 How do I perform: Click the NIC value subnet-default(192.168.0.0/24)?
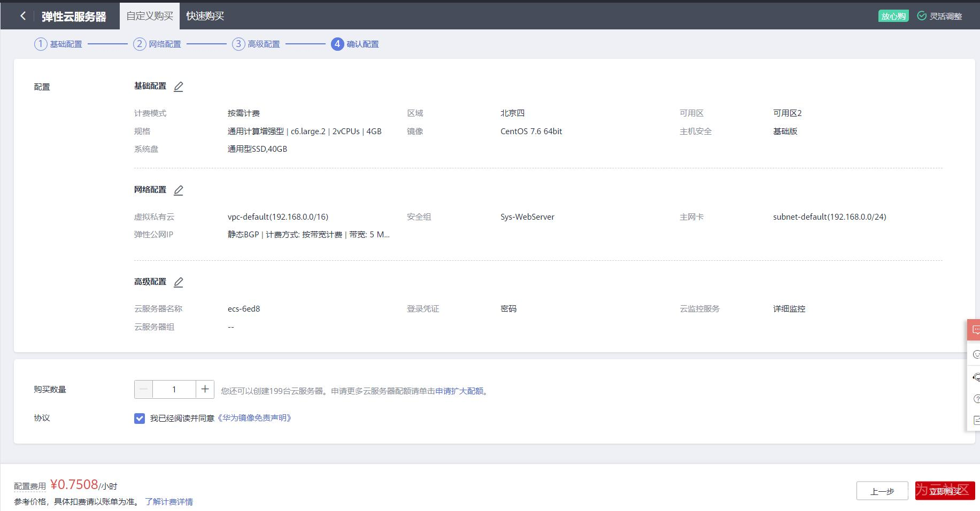pos(830,217)
